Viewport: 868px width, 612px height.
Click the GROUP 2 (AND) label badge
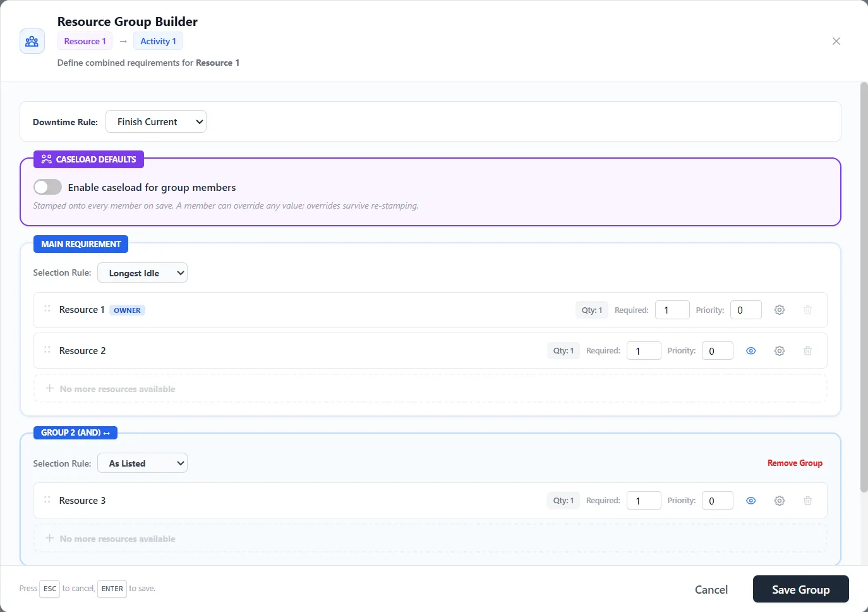pos(75,432)
